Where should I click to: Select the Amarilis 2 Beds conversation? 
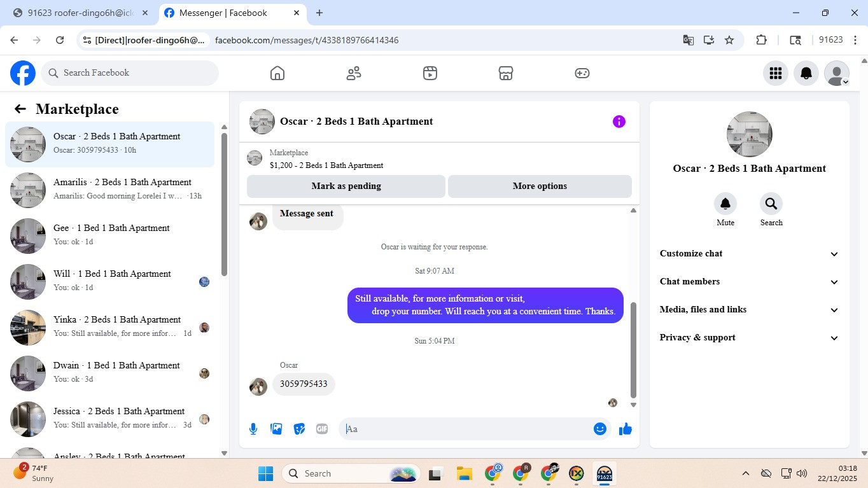click(x=110, y=190)
